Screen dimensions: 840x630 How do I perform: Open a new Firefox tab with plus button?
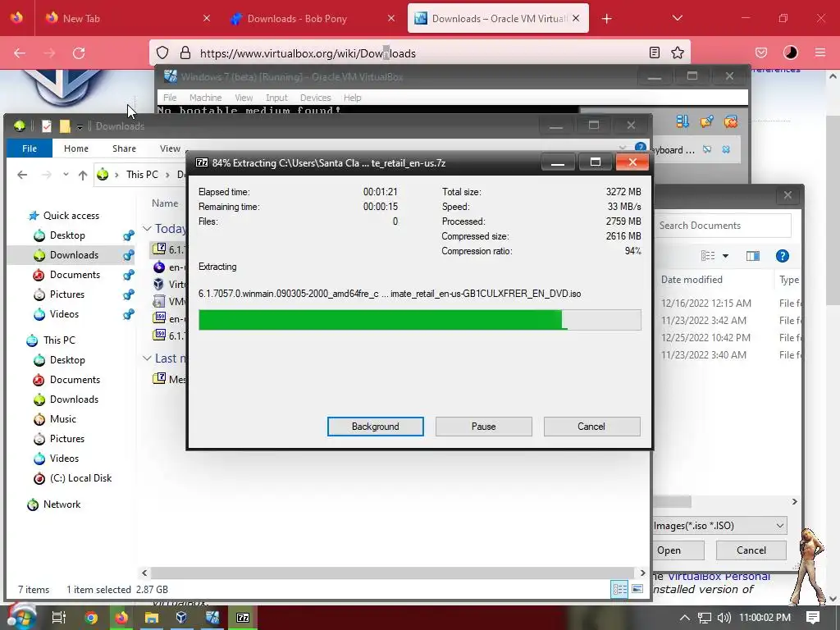click(606, 19)
